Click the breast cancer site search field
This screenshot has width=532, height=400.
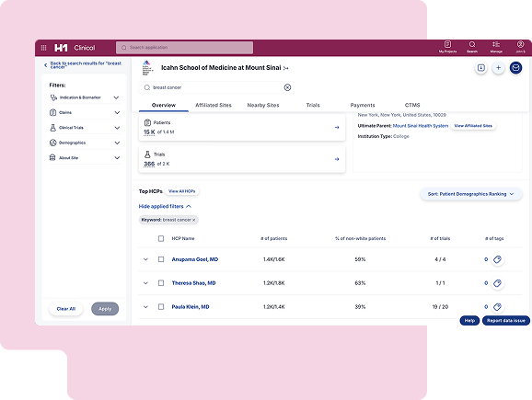click(x=216, y=87)
